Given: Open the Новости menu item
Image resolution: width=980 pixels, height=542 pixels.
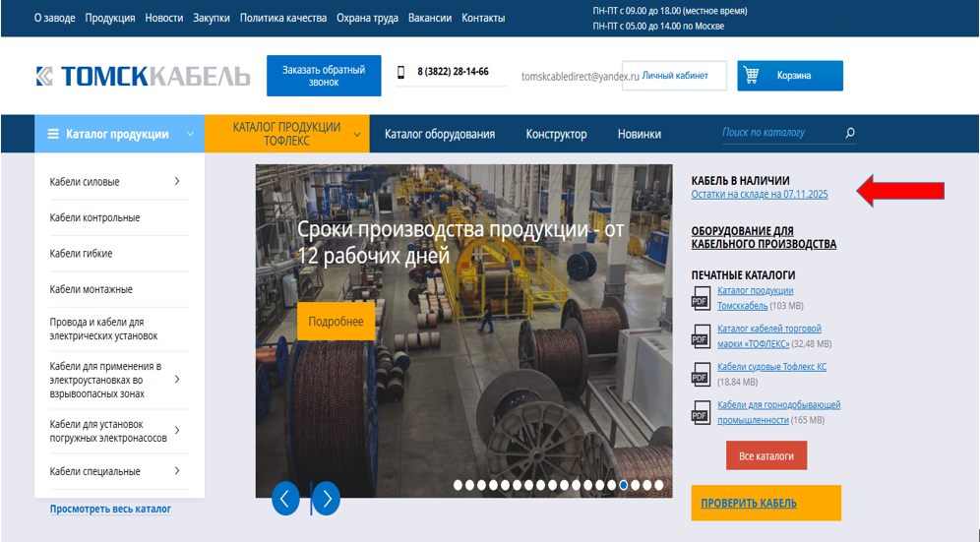Looking at the screenshot, I should click(163, 18).
